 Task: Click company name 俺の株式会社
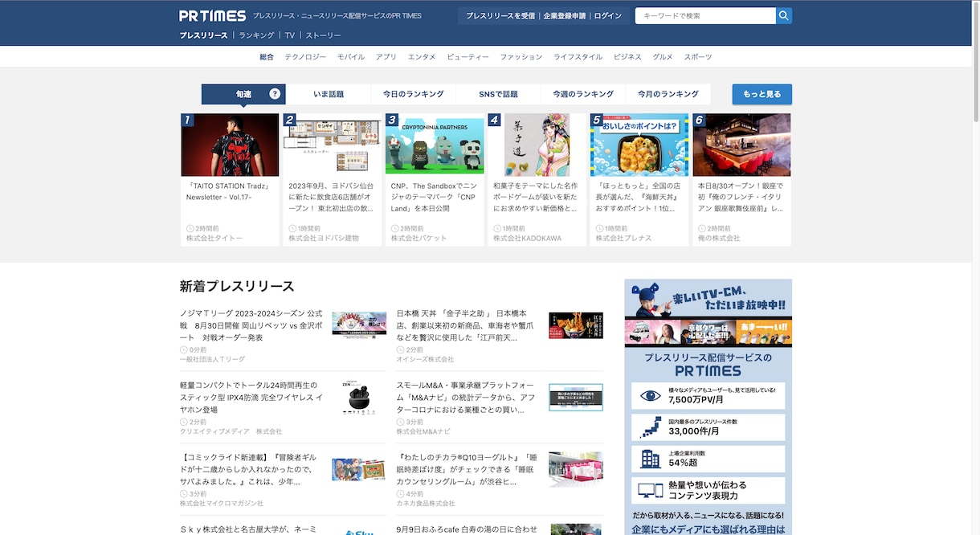[719, 239]
